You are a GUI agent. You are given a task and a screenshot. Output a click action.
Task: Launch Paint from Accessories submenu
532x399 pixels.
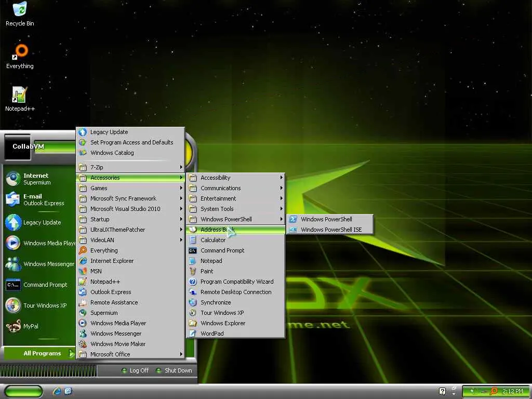coord(236,271)
